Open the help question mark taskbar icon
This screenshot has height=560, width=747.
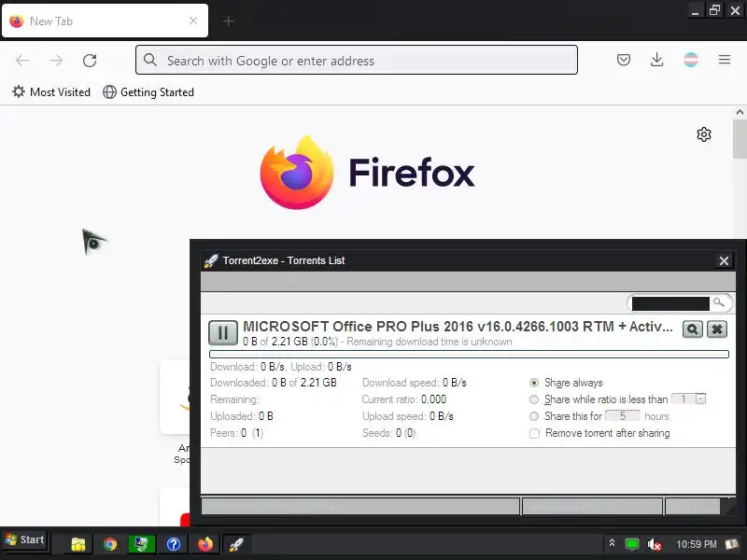click(174, 544)
